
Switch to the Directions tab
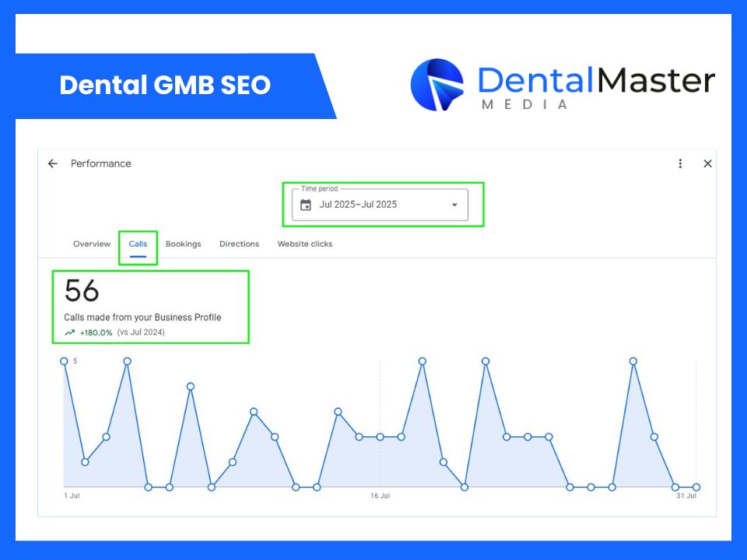(x=239, y=243)
